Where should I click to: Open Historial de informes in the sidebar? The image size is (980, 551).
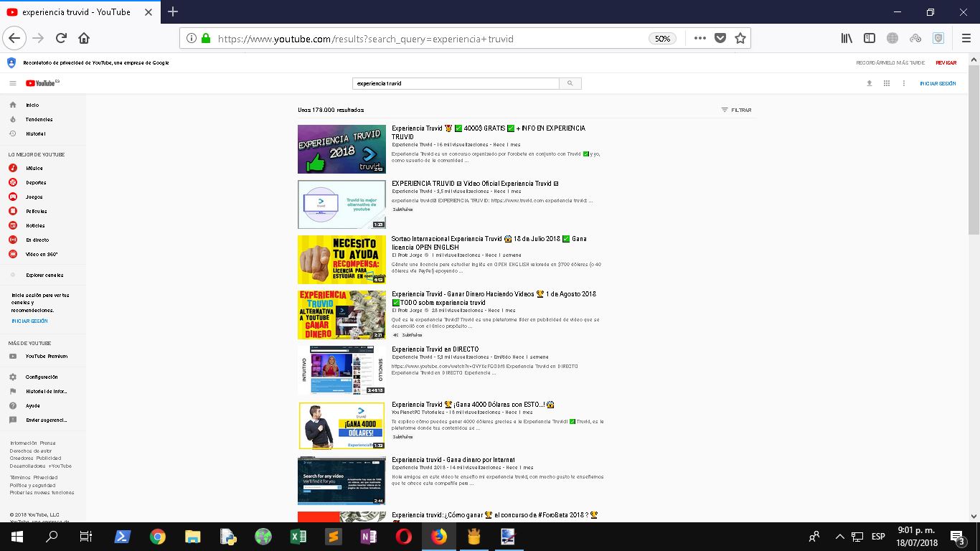click(43, 391)
